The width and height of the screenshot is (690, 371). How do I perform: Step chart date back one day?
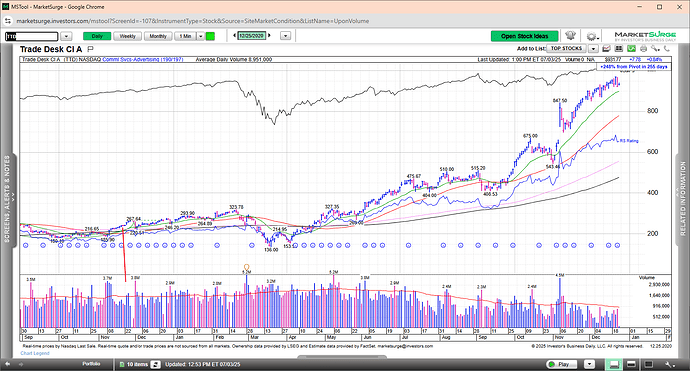(x=235, y=36)
